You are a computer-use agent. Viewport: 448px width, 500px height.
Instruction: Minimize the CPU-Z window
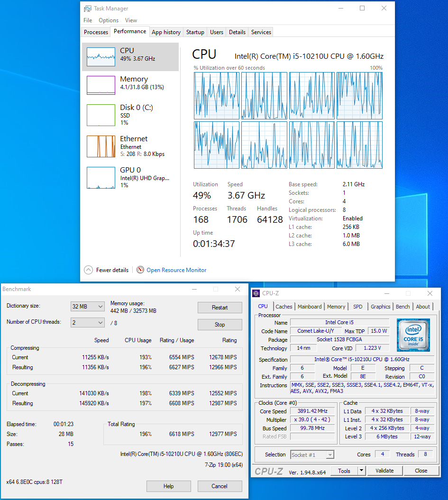(x=387, y=293)
